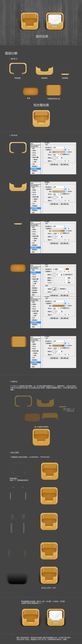Toggle 反向 checkbox in the front facade gradient dialog
Image resolution: width=82 pixels, height=644 pixels.
tap(67, 345)
